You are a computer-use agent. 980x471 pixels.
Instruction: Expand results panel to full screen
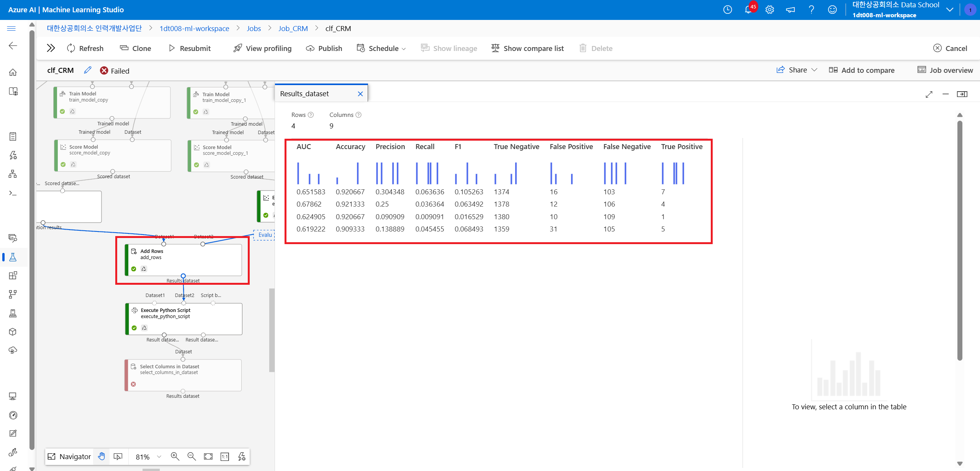[929, 94]
